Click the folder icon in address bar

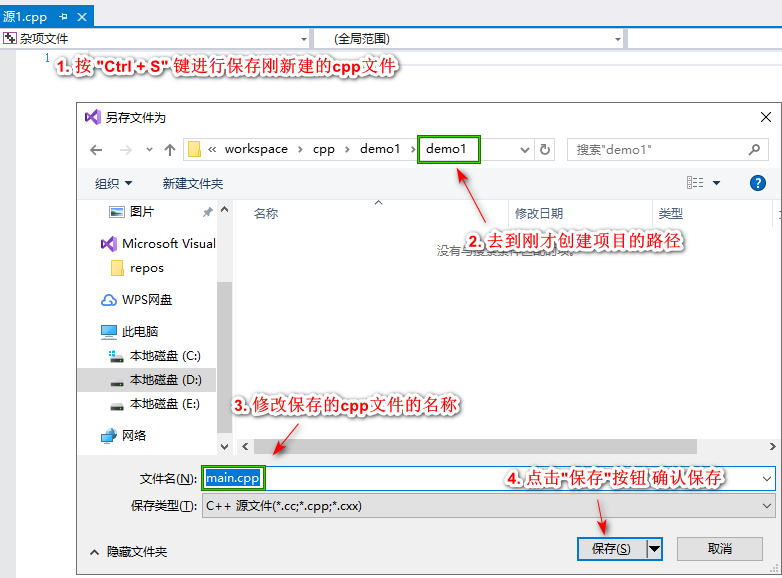pyautogui.click(x=195, y=149)
